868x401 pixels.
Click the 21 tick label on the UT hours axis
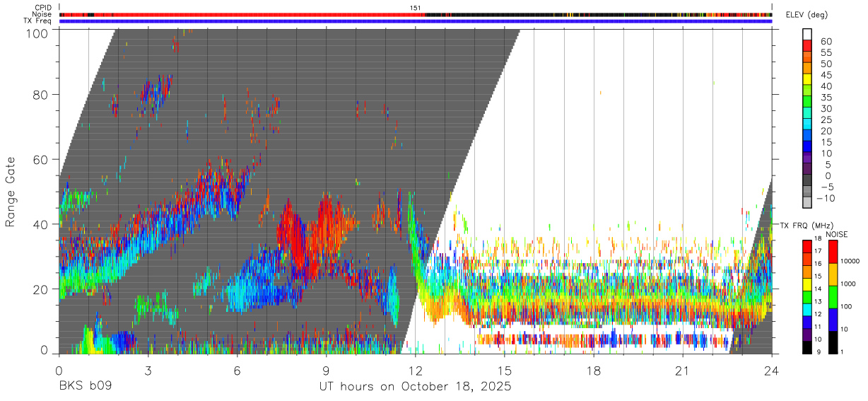coord(683,371)
